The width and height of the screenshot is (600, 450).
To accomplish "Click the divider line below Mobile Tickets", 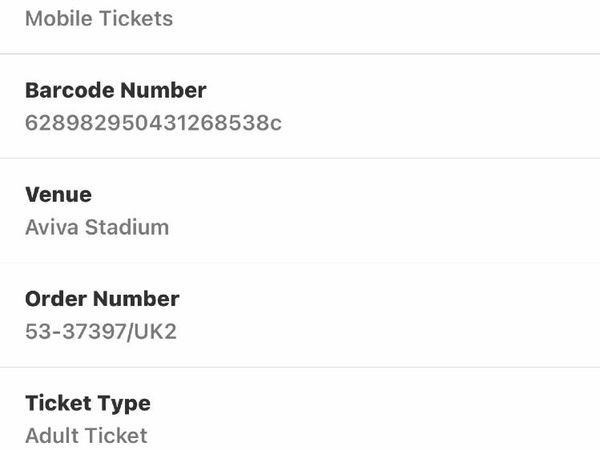I will (x=300, y=54).
